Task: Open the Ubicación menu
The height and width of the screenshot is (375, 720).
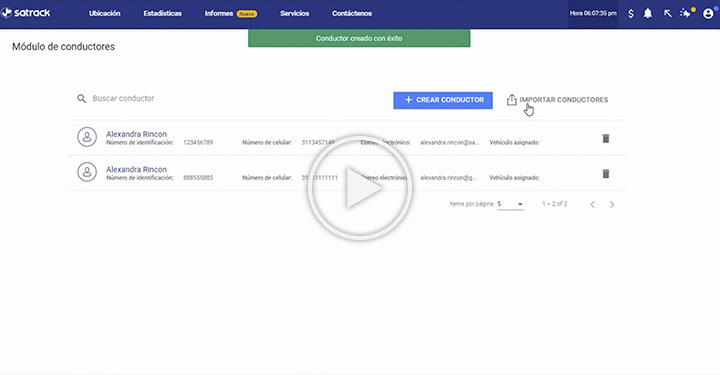Action: coord(105,13)
